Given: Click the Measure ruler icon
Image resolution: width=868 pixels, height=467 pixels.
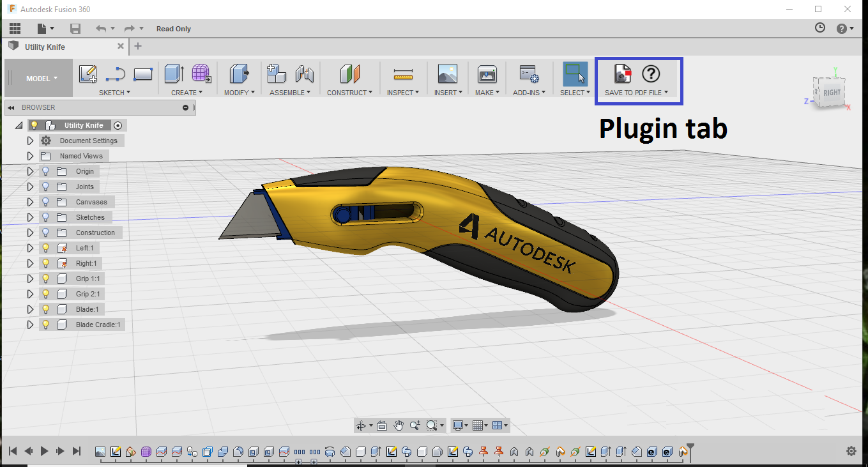Looking at the screenshot, I should [403, 75].
